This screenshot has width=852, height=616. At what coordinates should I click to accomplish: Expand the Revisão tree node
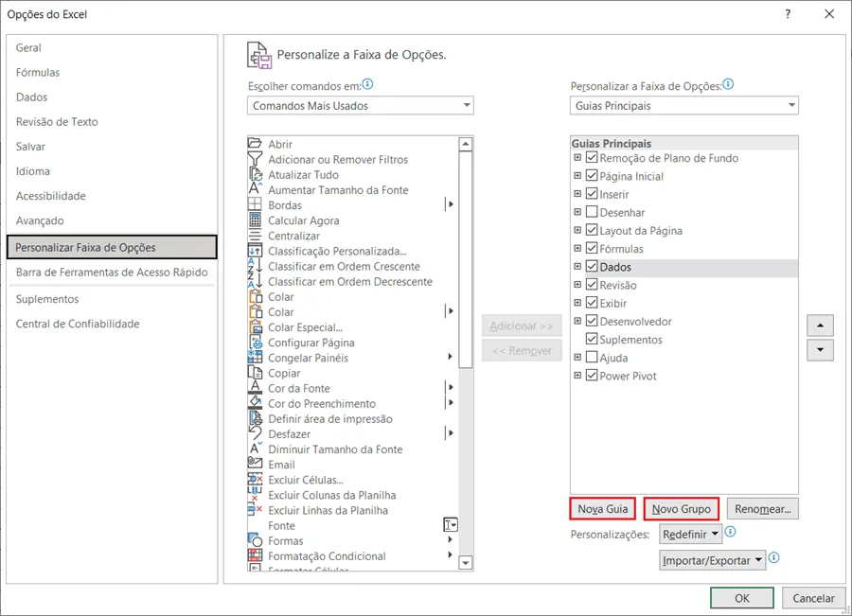click(577, 285)
